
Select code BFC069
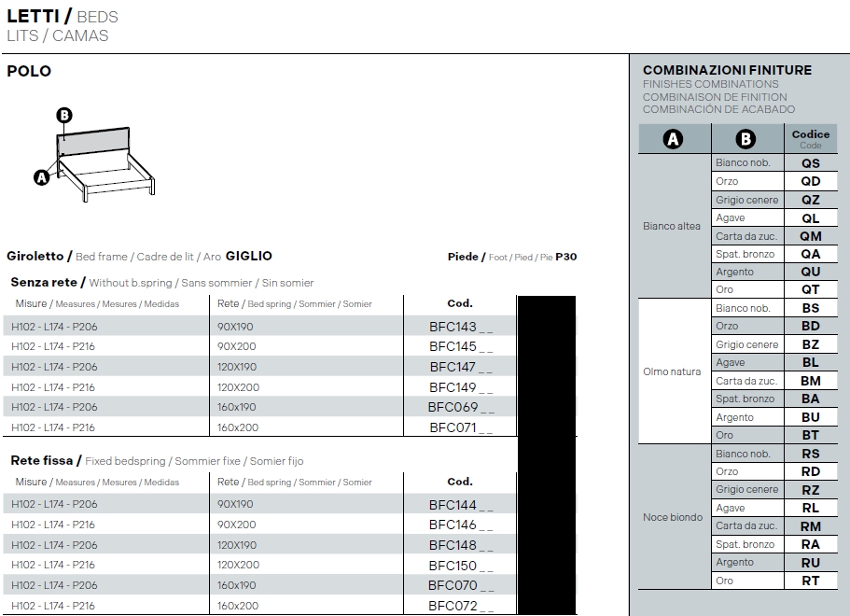pyautogui.click(x=461, y=407)
